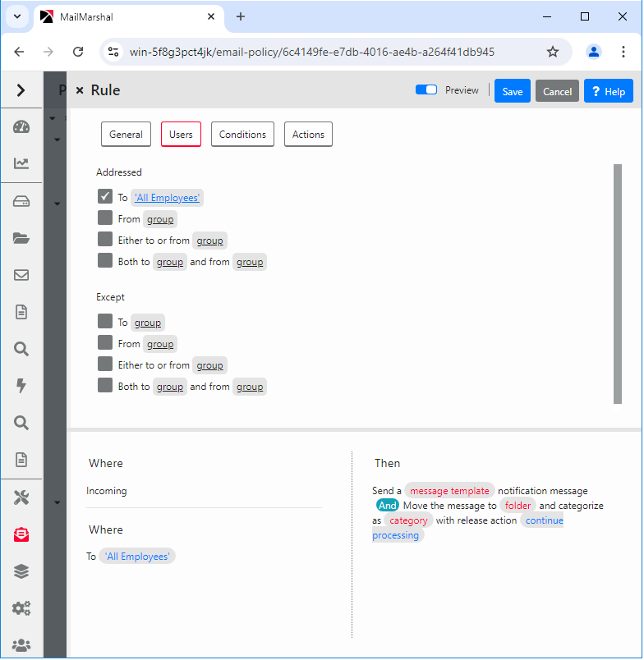
Task: Click the rule panel vertical scrollbar
Action: (x=618, y=283)
